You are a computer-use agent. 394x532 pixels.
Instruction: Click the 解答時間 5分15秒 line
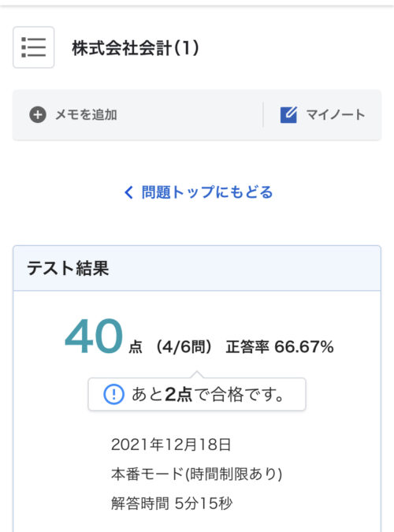pos(172,503)
